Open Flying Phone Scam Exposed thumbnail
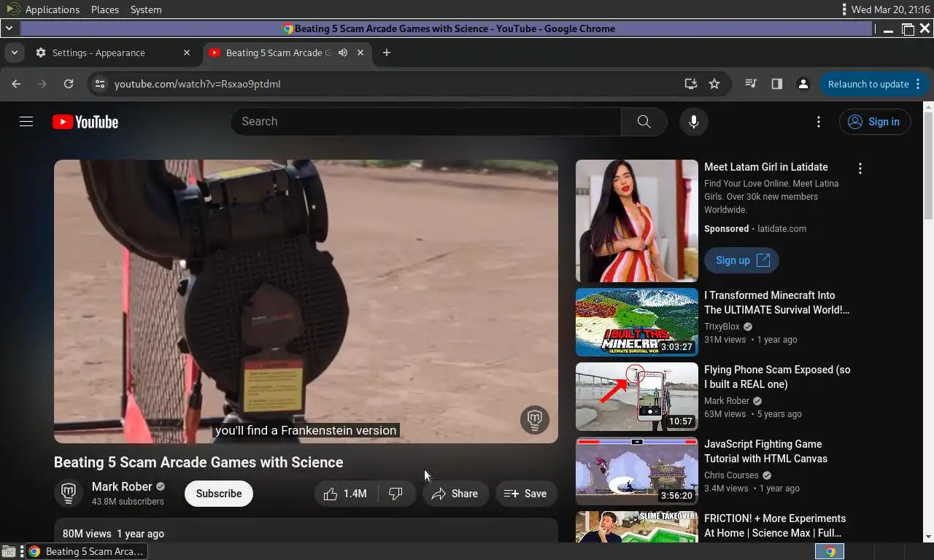This screenshot has height=560, width=934. click(x=636, y=397)
